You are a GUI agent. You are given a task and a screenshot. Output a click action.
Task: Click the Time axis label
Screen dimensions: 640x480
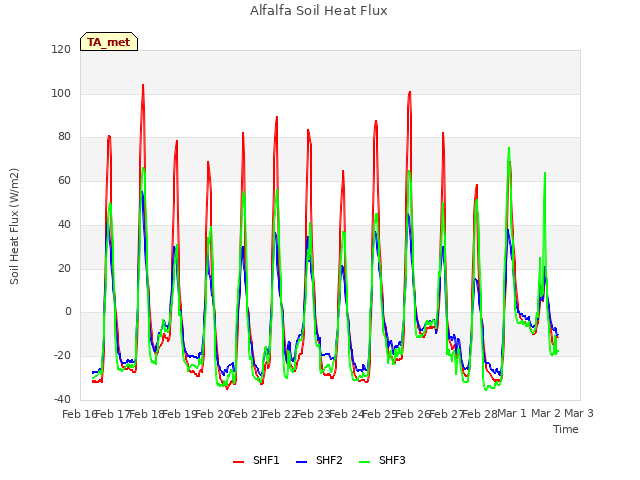[566, 429]
